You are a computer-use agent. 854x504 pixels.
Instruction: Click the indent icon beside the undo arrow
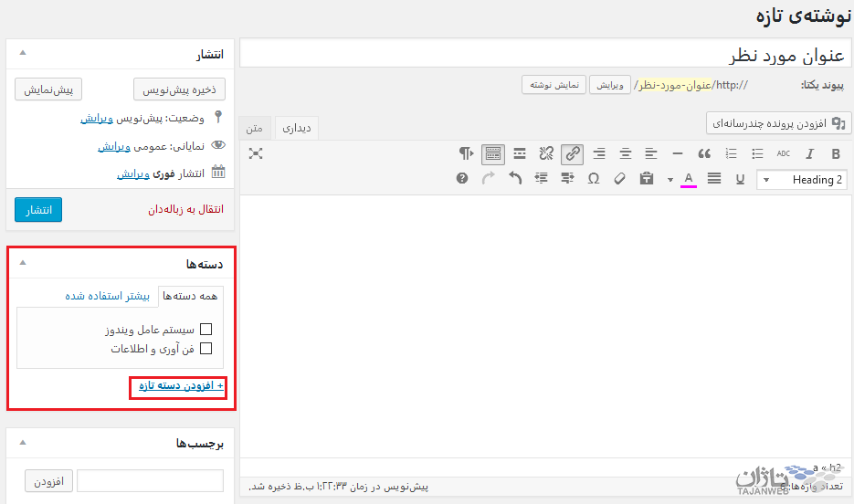pyautogui.click(x=541, y=179)
